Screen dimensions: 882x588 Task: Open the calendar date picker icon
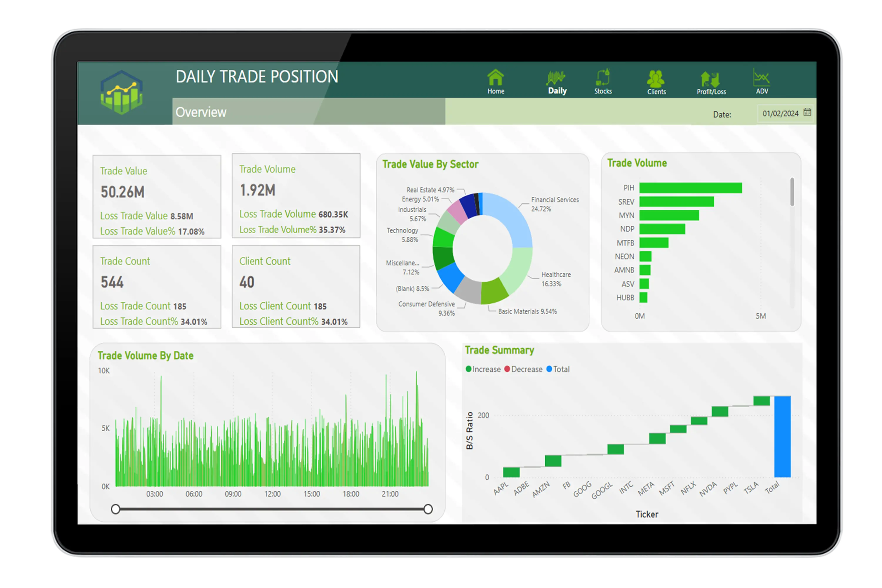[807, 112]
